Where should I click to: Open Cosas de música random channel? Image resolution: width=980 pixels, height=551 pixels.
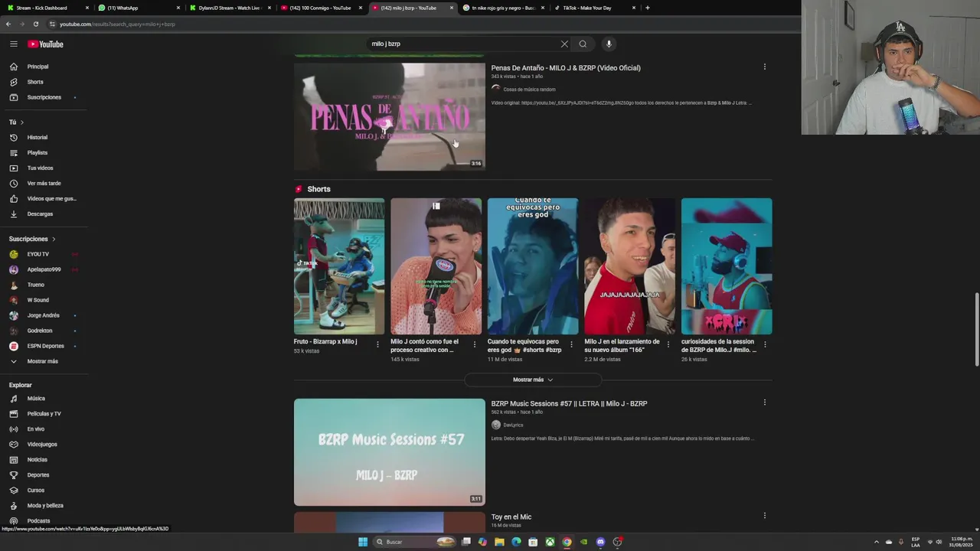(x=529, y=90)
